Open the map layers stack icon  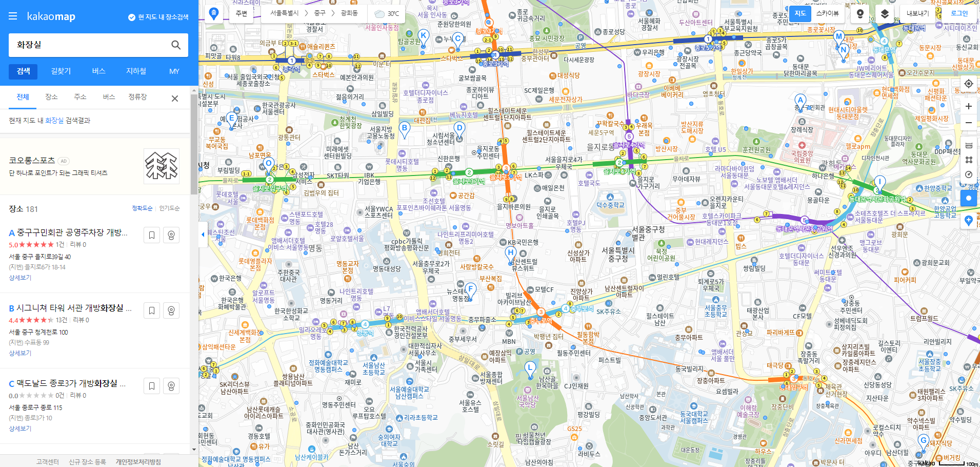coord(885,14)
